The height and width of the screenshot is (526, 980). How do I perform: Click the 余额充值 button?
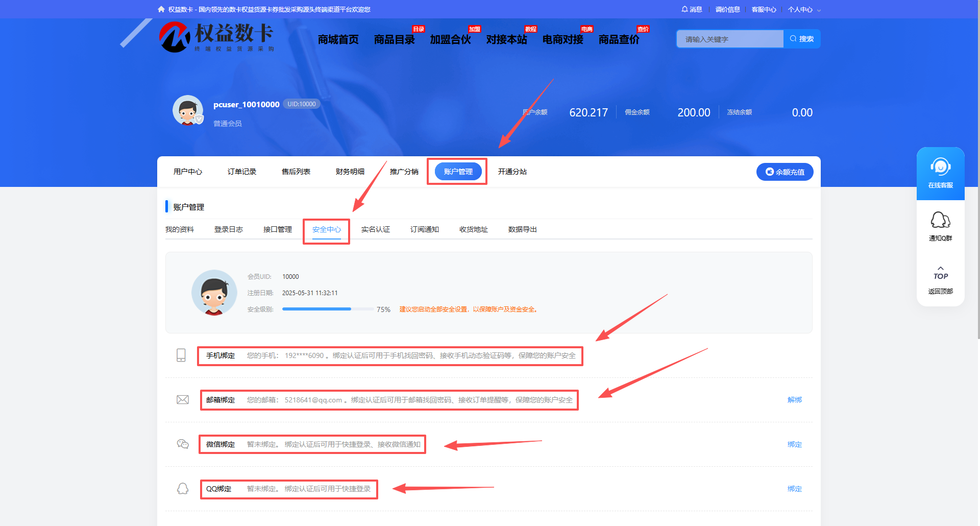(785, 172)
